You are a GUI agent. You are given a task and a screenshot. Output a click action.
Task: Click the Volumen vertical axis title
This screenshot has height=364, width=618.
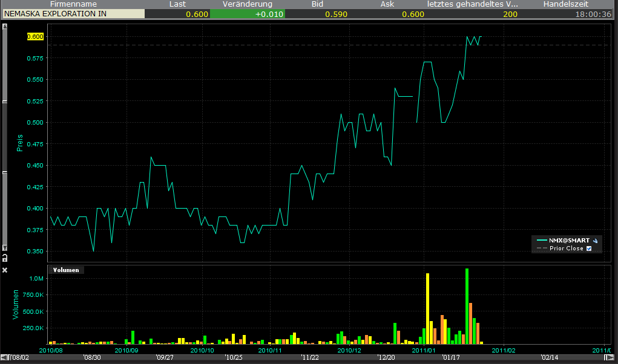click(x=16, y=305)
